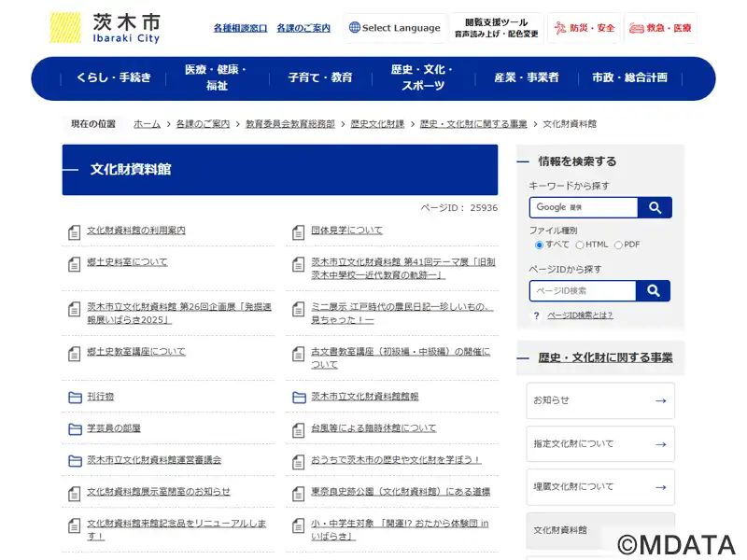
Task: Click the page ID search input field
Action: point(583,291)
